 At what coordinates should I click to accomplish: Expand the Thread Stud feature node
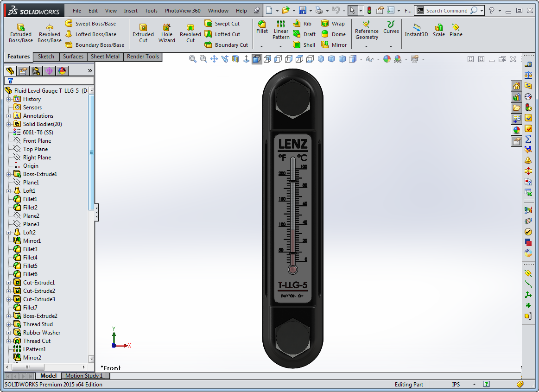point(9,324)
